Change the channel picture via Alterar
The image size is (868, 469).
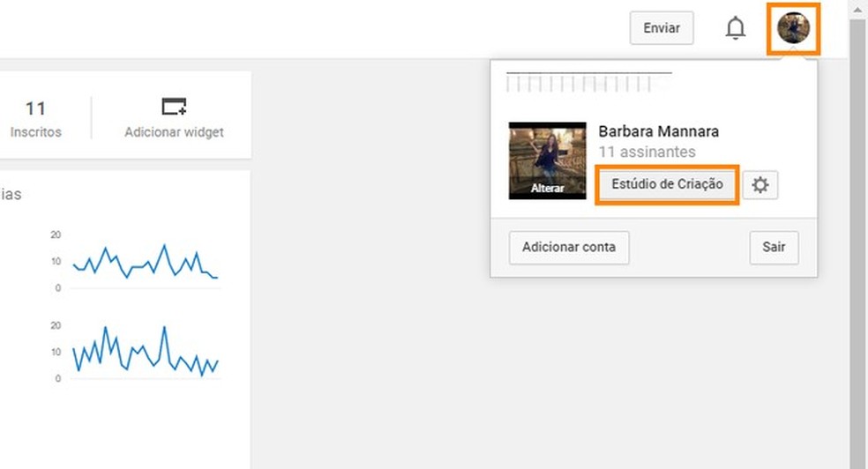click(x=547, y=188)
